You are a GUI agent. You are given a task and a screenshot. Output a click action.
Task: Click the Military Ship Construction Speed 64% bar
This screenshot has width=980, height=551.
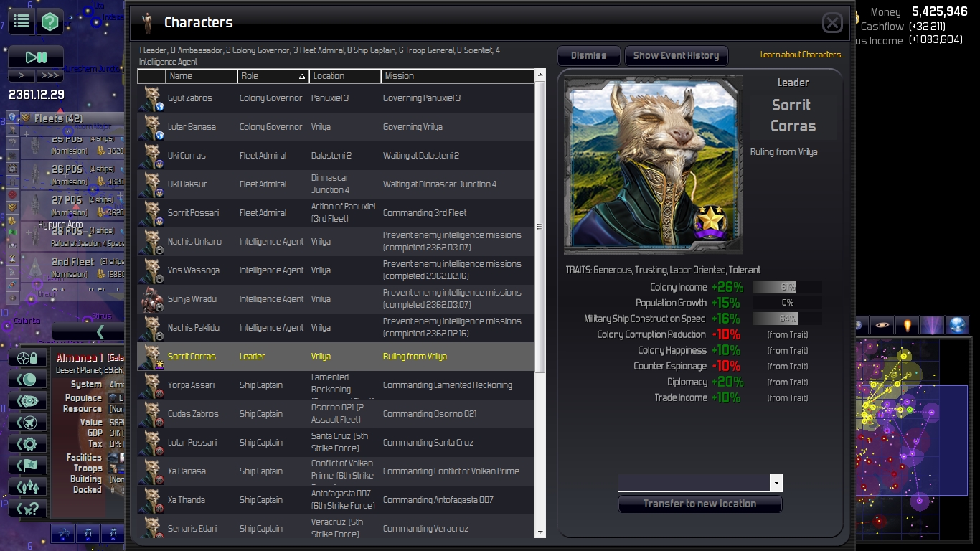pos(787,319)
